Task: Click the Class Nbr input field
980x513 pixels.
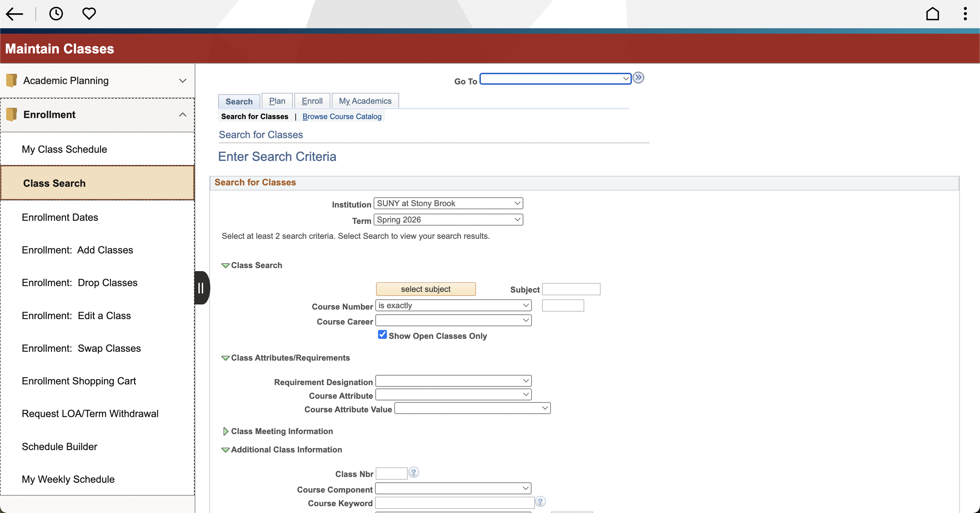Action: 391,474
